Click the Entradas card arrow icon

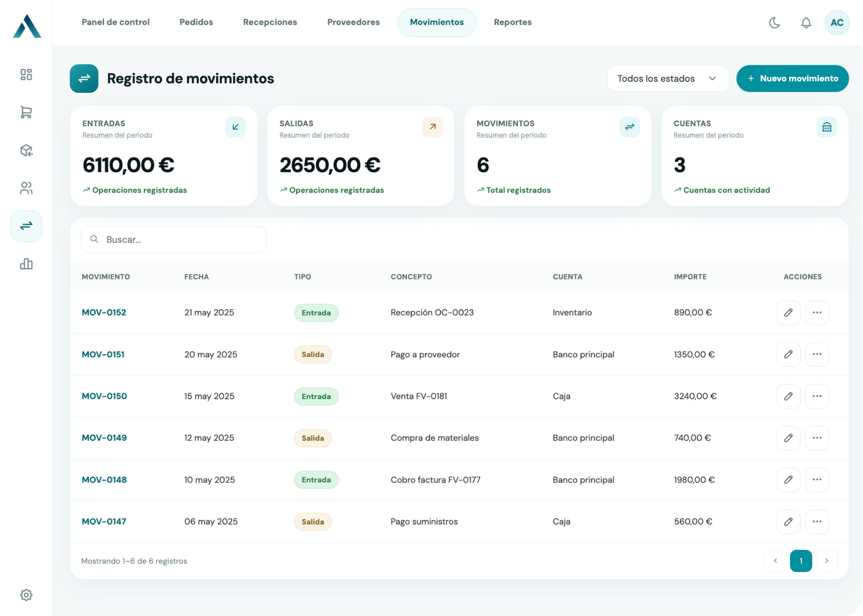click(x=235, y=127)
